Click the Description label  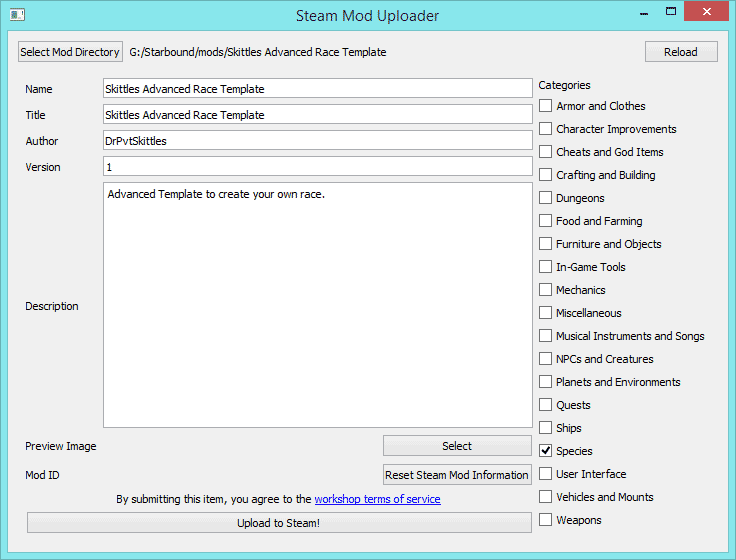point(52,306)
